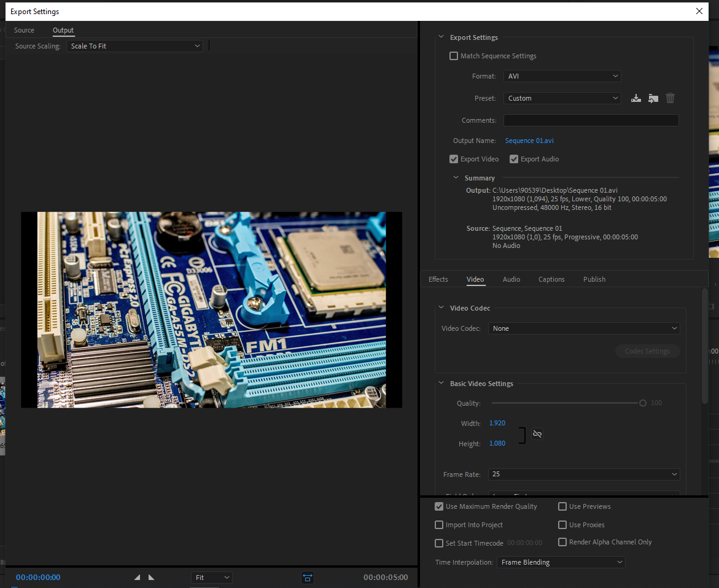This screenshot has height=588, width=719.
Task: Enable Match Sequence Settings checkbox
Action: [454, 56]
